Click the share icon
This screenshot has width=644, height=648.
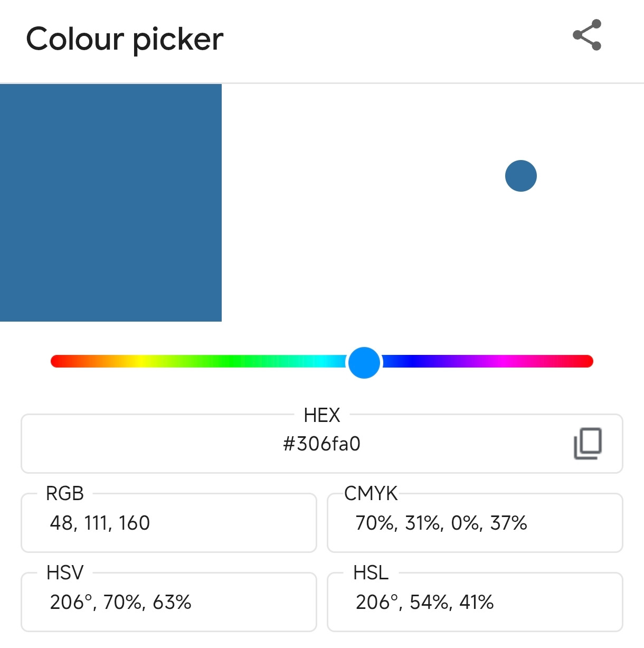tap(587, 35)
